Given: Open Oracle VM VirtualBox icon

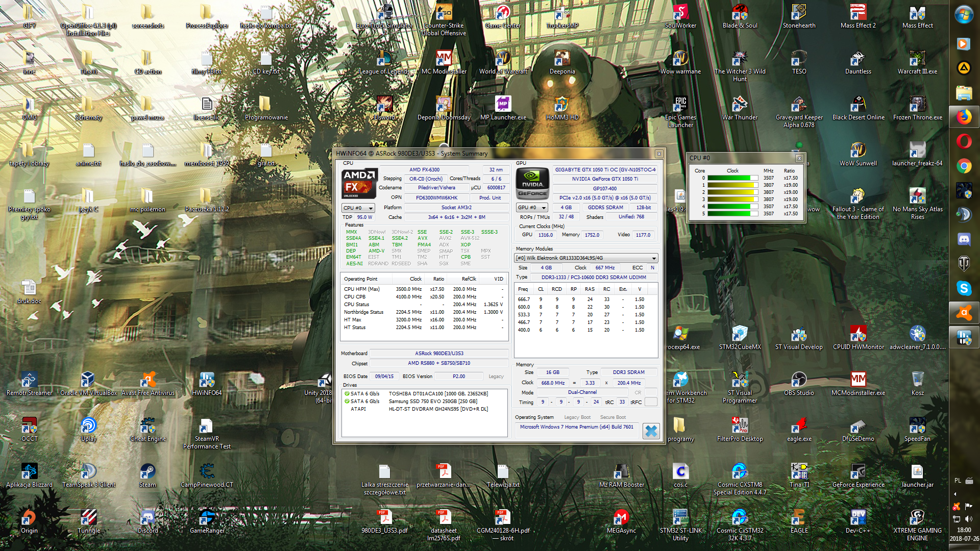Looking at the screenshot, I should pyautogui.click(x=88, y=383).
